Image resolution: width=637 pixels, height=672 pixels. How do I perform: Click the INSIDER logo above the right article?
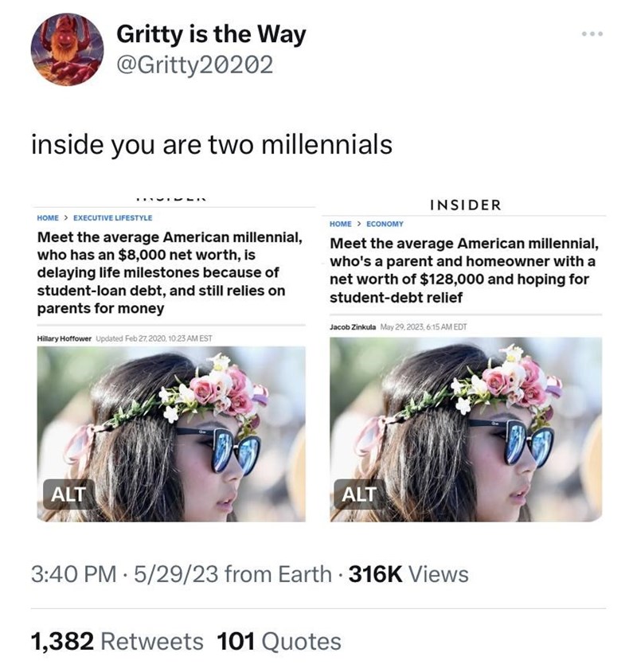pos(465,205)
